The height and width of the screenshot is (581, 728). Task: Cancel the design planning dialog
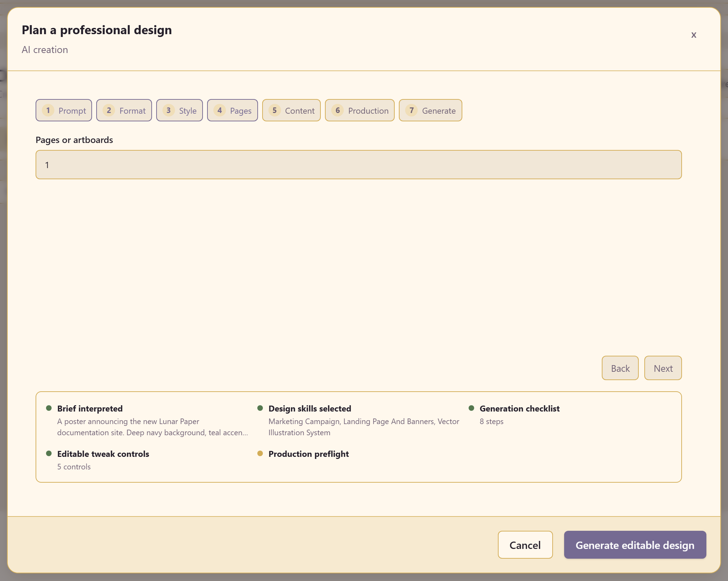(525, 545)
